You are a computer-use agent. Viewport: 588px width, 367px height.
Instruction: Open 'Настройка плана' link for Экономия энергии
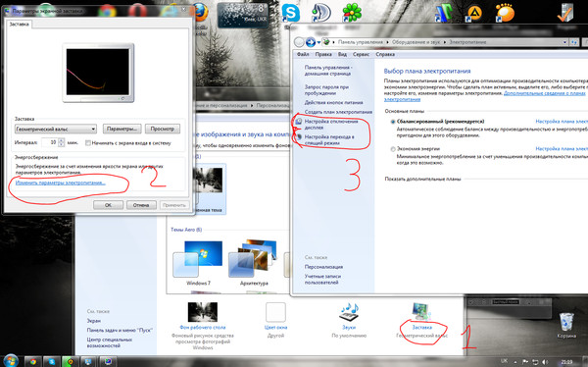[x=562, y=149]
